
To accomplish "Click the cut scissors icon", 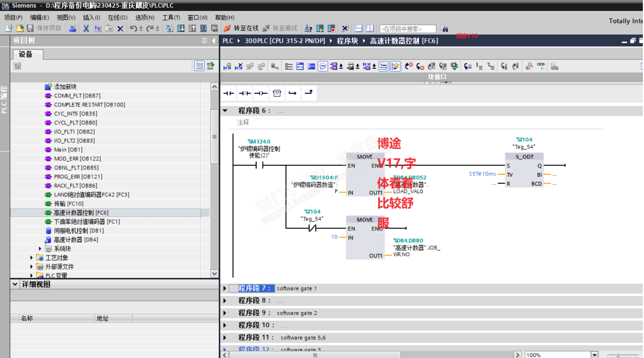I will click(x=86, y=28).
